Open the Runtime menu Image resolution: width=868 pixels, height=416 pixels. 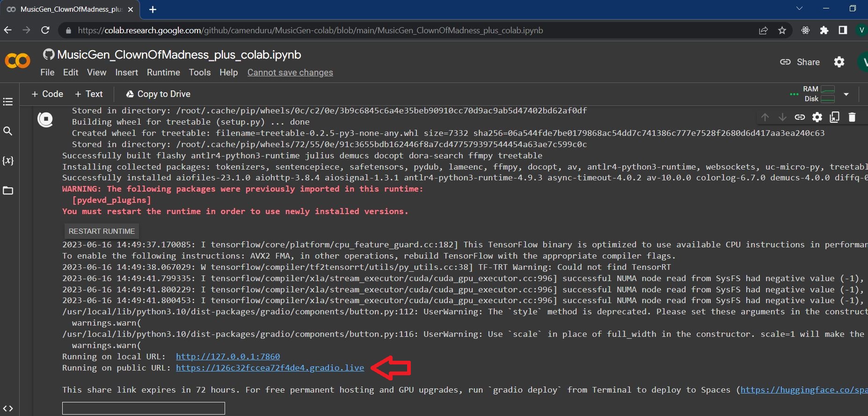pyautogui.click(x=163, y=73)
